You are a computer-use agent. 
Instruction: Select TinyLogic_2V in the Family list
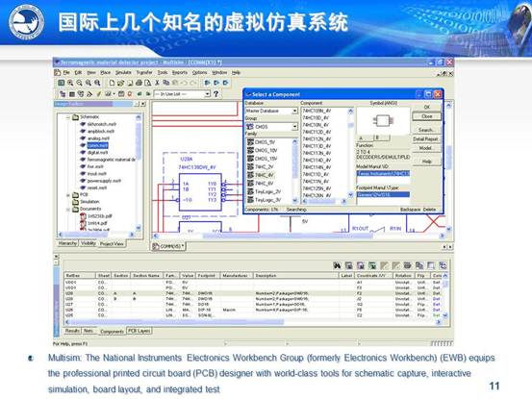coord(264,191)
